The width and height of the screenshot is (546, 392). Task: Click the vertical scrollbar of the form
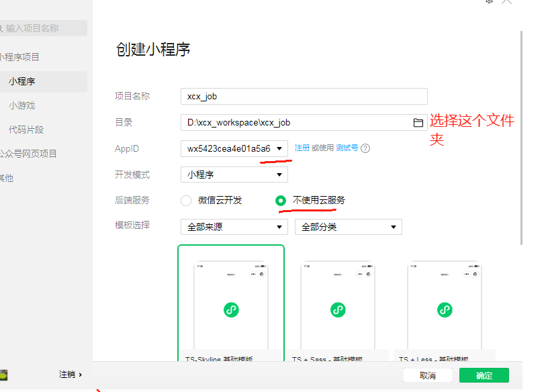[521, 138]
